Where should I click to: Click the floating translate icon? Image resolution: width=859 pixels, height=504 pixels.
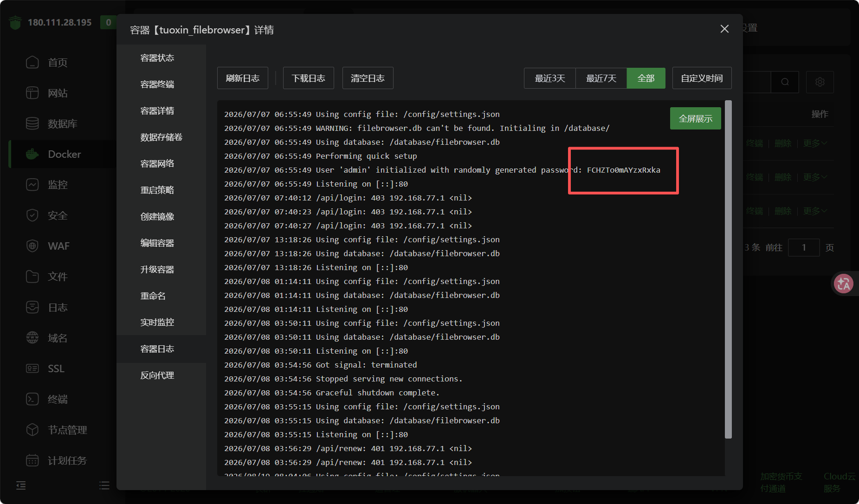point(844,284)
